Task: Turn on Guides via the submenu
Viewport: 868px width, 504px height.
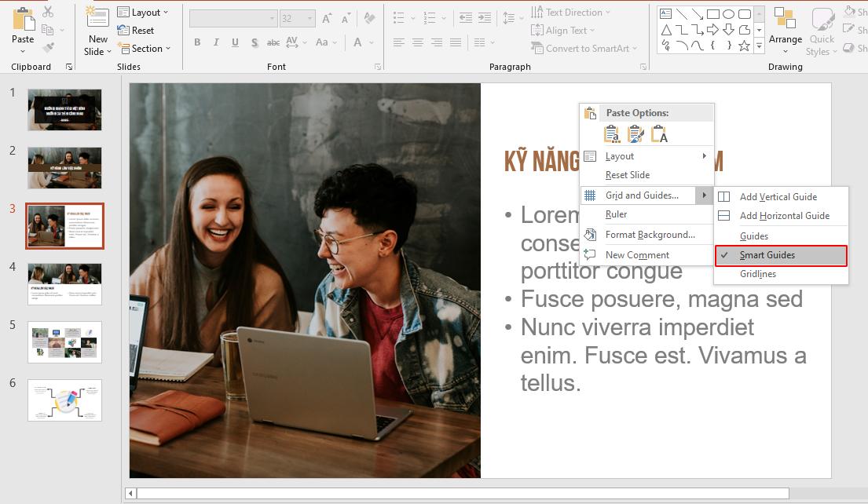Action: pyautogui.click(x=753, y=236)
